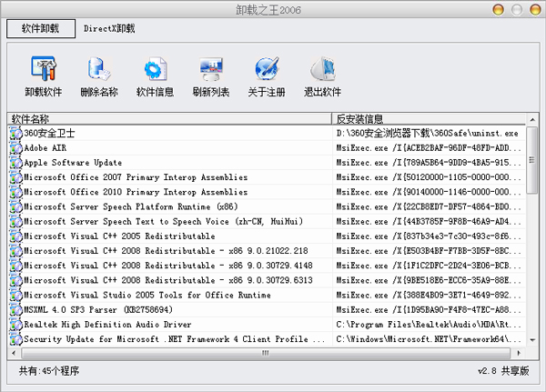Switch to the 软件卸载 tab
Viewport: 546px width, 392px height.
(41, 28)
